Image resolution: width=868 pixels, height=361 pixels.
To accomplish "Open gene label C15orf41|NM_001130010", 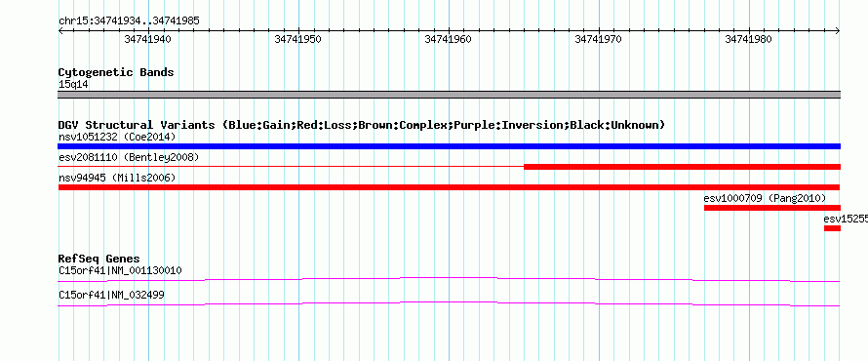I will click(120, 271).
